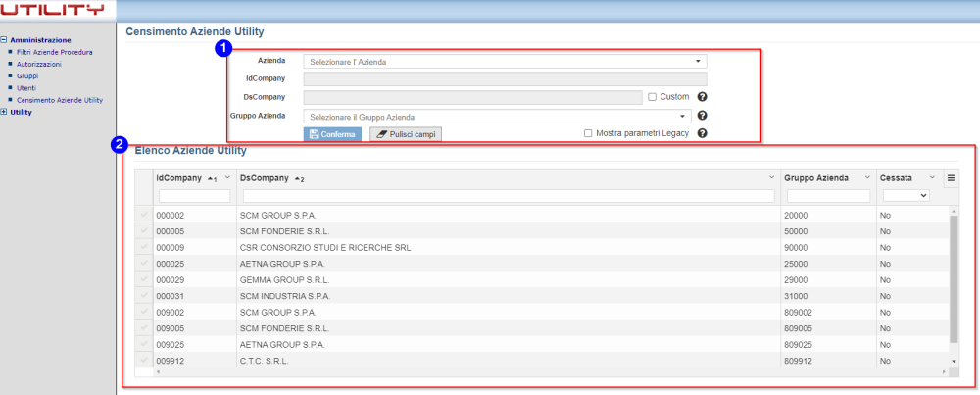The width and height of the screenshot is (980, 395).
Task: Click the help icon next to Custom
Action: click(702, 97)
